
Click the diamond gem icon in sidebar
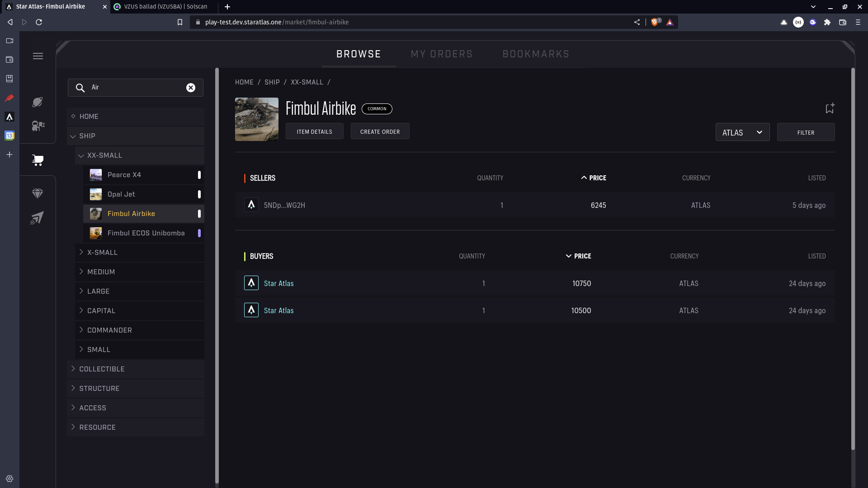38,194
